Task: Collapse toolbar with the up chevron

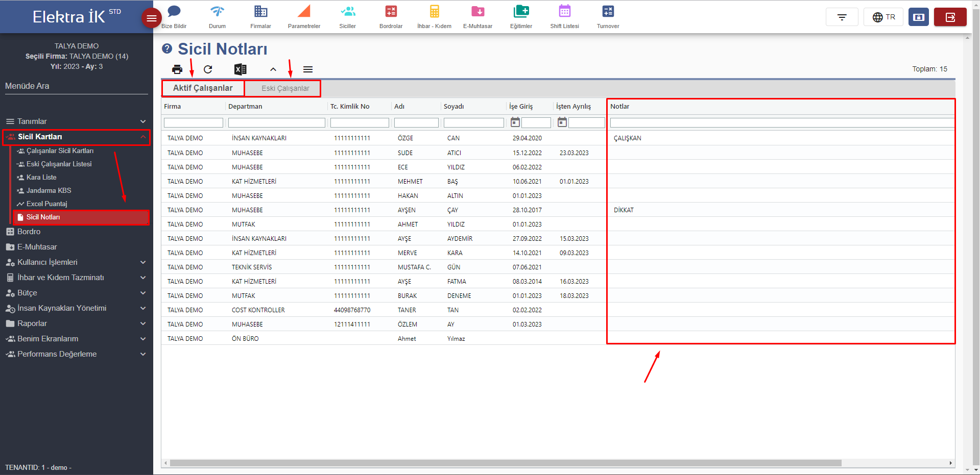Action: (x=273, y=69)
